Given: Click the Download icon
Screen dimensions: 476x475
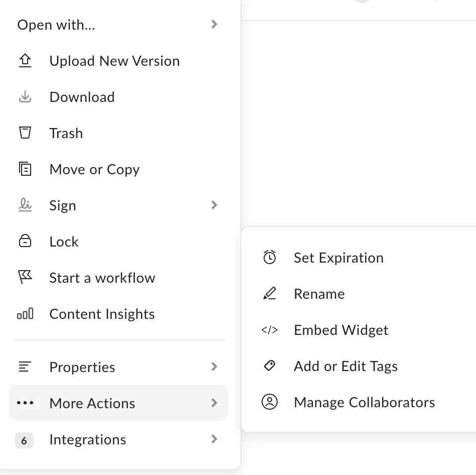Looking at the screenshot, I should tap(25, 97).
